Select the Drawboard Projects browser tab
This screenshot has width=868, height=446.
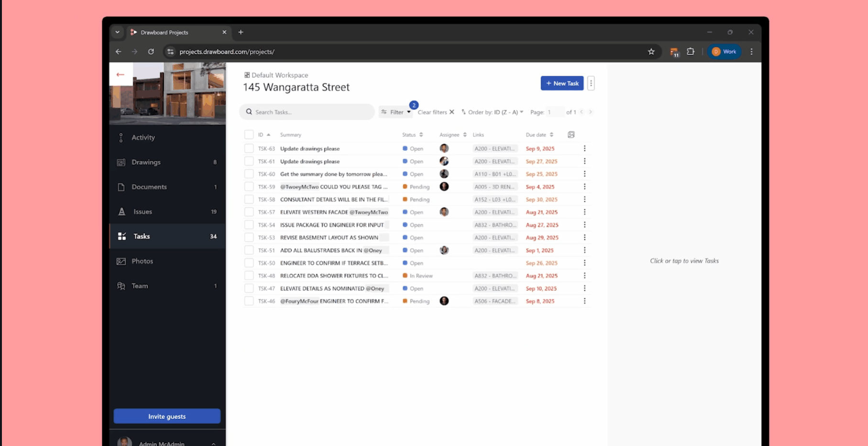pyautogui.click(x=178, y=32)
